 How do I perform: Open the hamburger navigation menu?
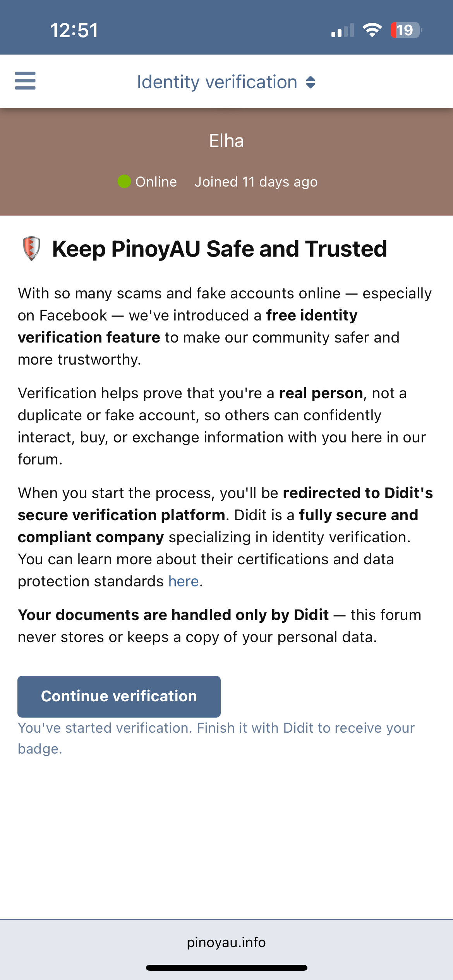[x=25, y=81]
